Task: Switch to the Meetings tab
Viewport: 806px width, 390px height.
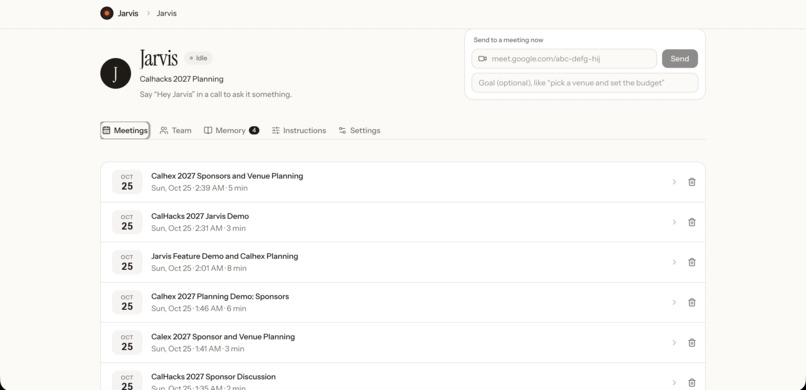Action: [x=125, y=131]
